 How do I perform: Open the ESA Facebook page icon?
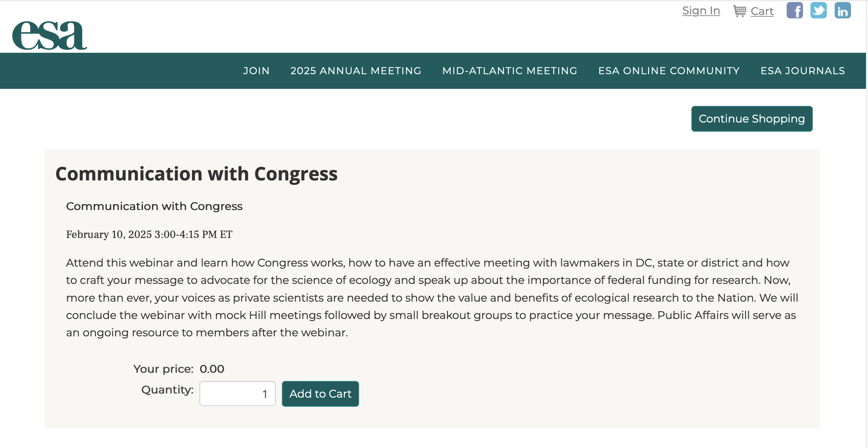[x=794, y=10]
